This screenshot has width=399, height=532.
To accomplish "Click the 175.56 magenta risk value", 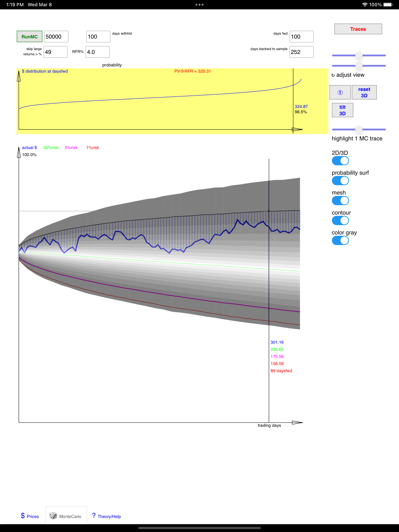I will (277, 356).
